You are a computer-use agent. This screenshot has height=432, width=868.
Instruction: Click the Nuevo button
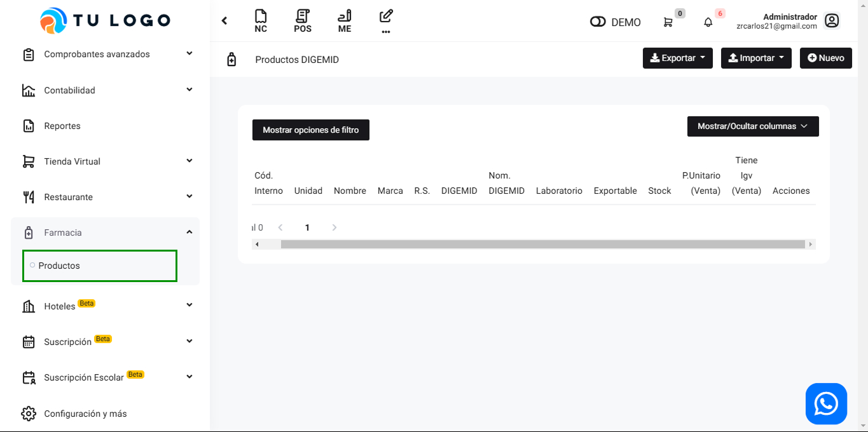tap(825, 58)
